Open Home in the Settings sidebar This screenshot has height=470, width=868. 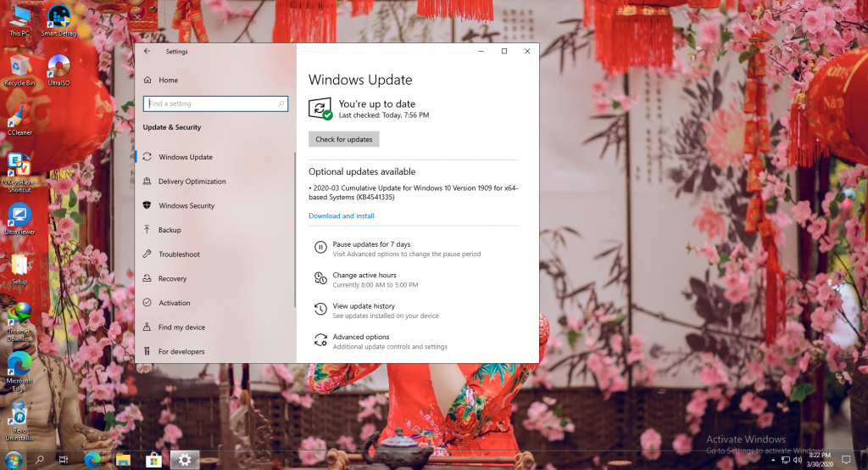coord(169,80)
